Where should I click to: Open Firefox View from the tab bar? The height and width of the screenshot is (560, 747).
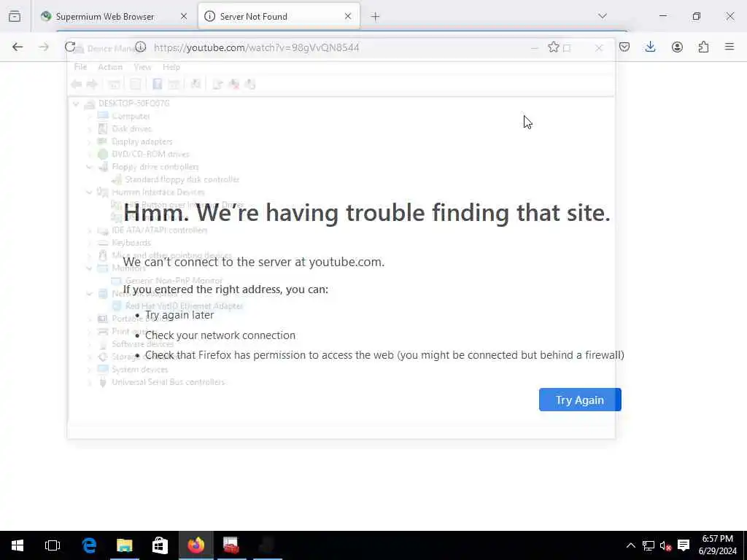[x=15, y=16]
